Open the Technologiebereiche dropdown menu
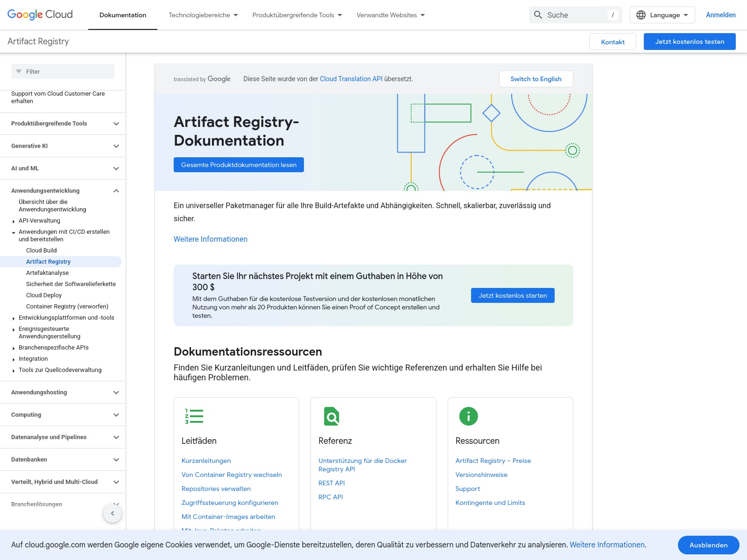 (x=203, y=15)
